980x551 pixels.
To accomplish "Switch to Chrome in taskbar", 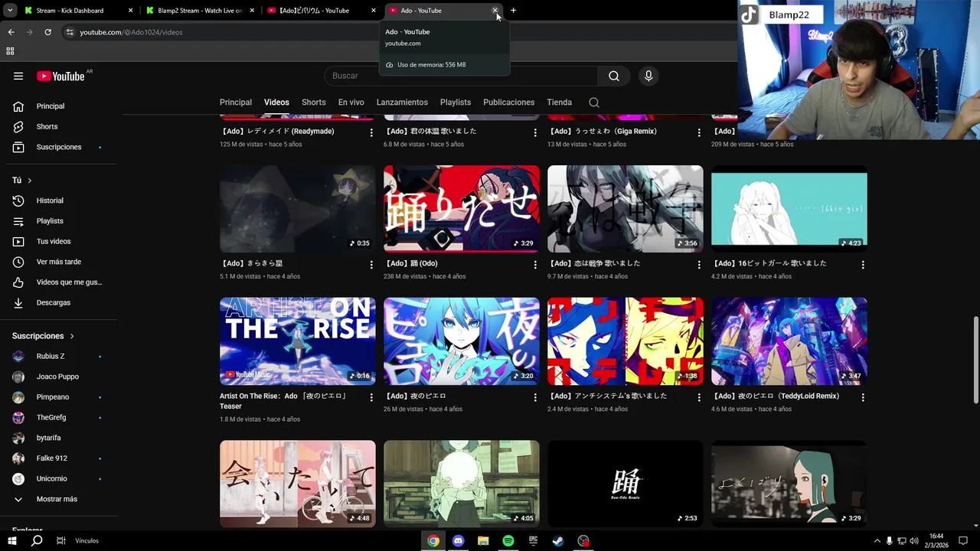I will 433,541.
